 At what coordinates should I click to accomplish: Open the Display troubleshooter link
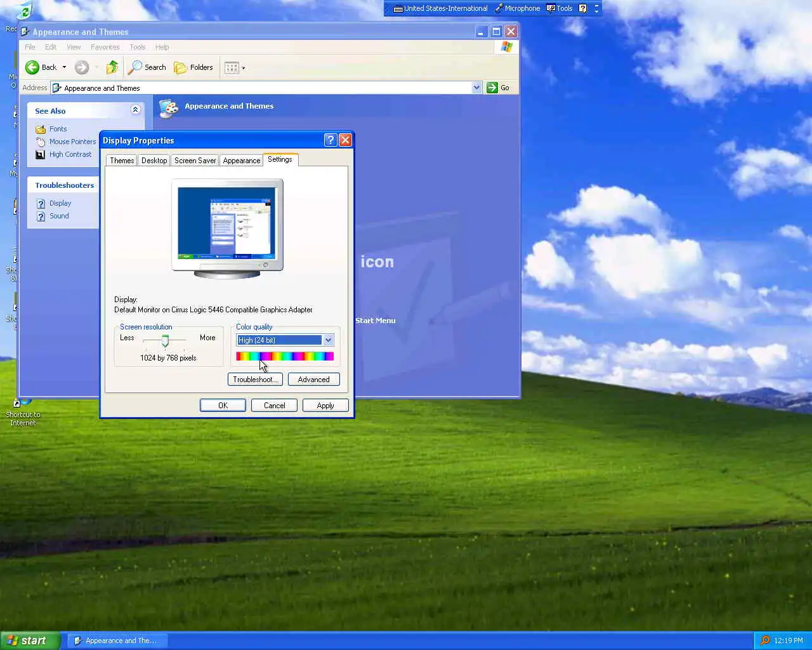(x=60, y=203)
